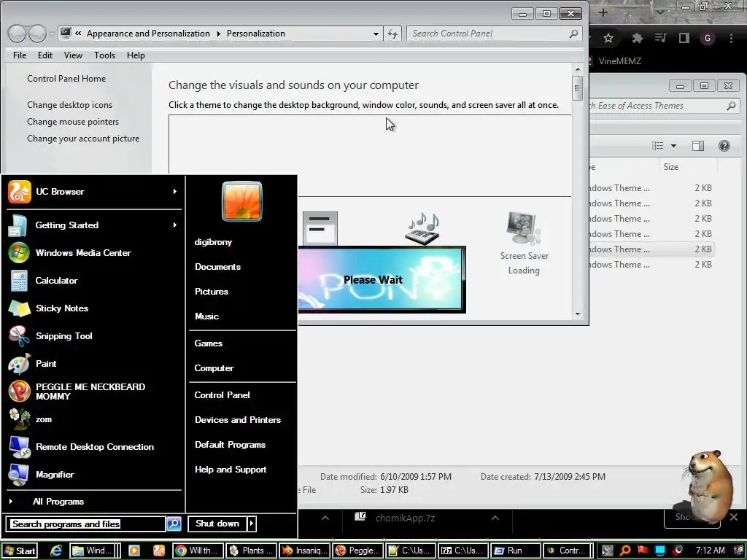Click the Sounds piano icon in Personalization

point(422,228)
